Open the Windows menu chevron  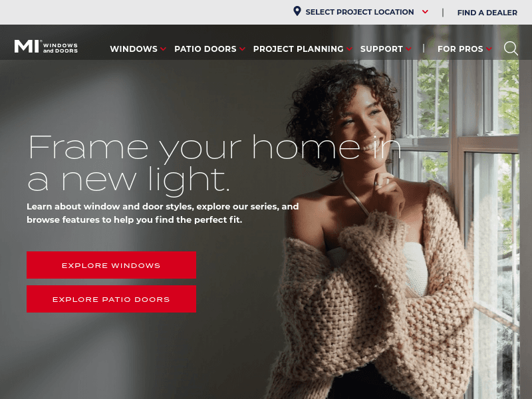(163, 49)
